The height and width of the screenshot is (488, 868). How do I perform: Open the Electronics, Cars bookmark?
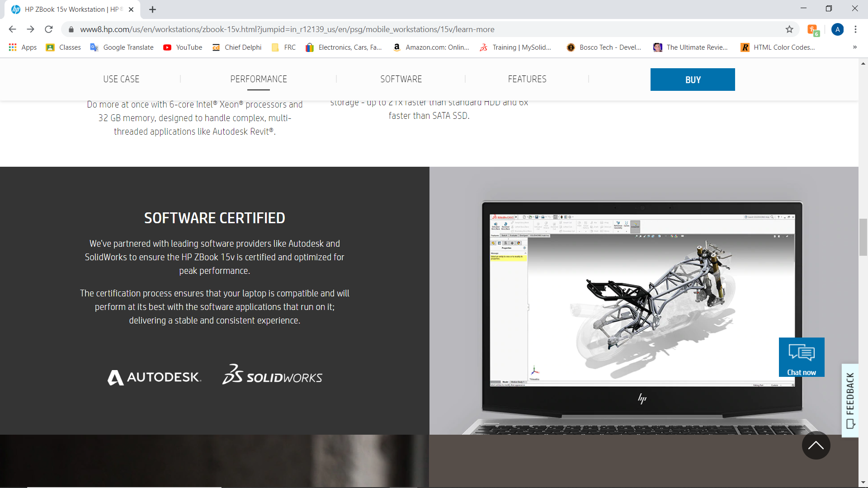pos(344,47)
